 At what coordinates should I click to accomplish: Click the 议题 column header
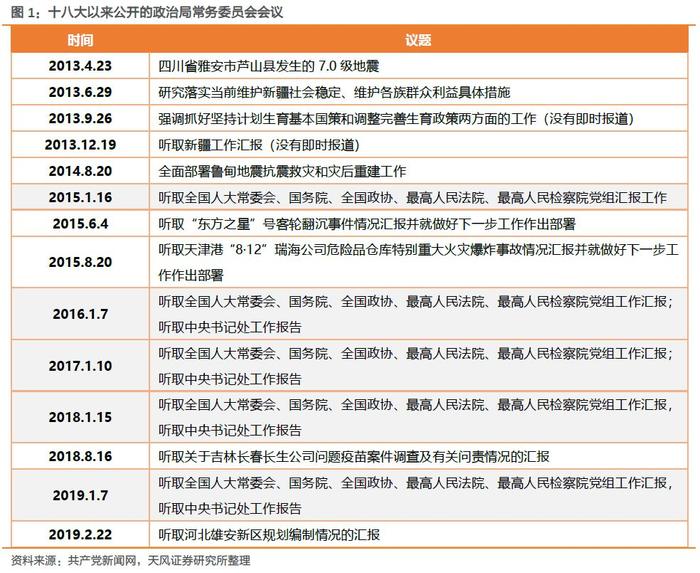[418, 40]
